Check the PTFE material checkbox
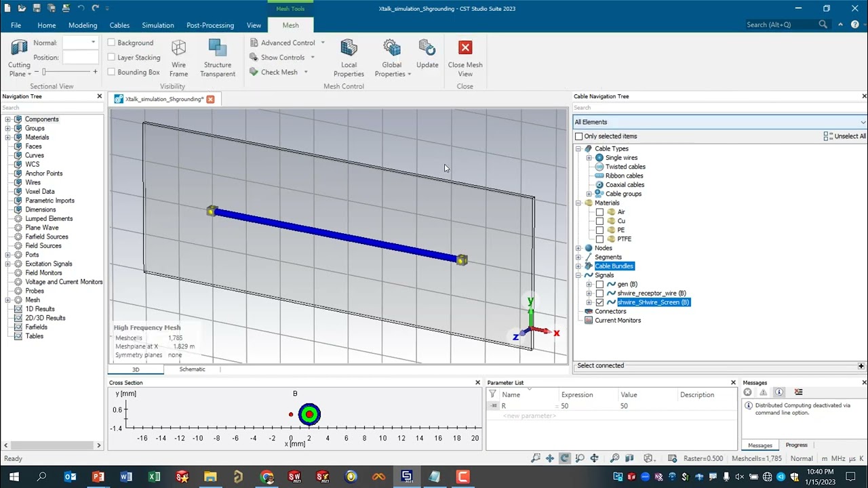 (599, 239)
